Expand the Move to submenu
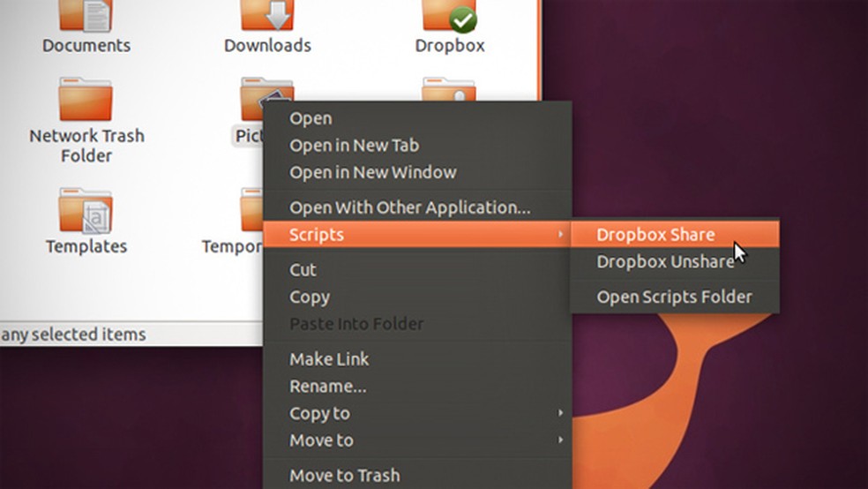868x489 pixels. click(417, 440)
